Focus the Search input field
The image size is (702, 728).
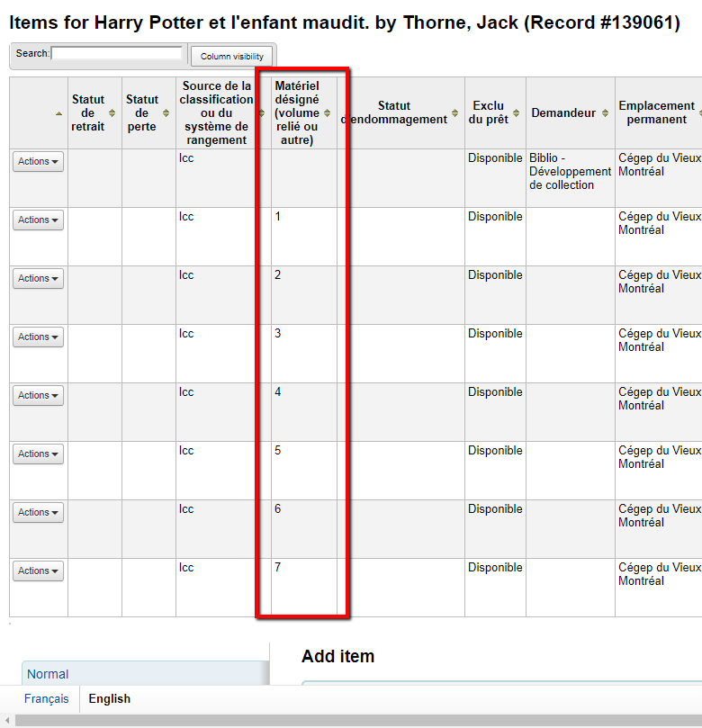(x=117, y=54)
